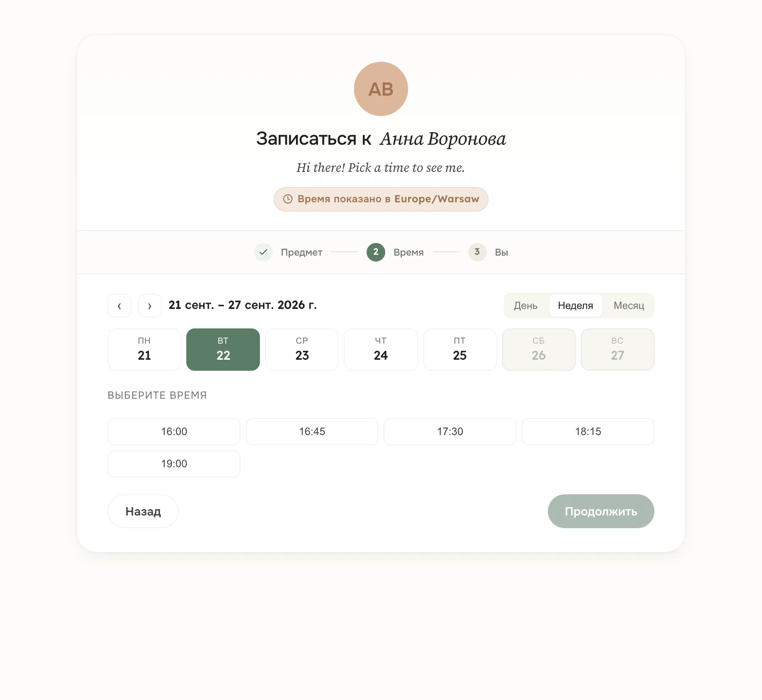
Task: Go to the next week with right chevron
Action: (x=150, y=306)
